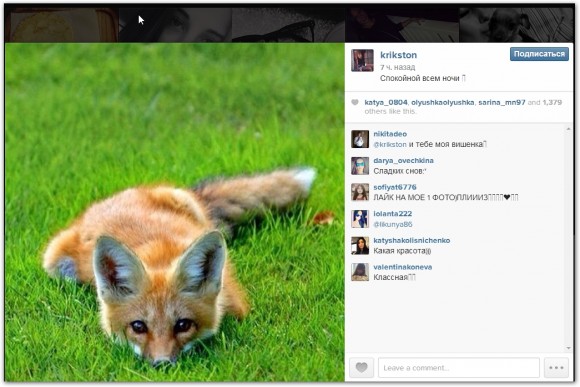Open iolanta222 commenter avatar
Screen dimensions: 580x387
360,219
